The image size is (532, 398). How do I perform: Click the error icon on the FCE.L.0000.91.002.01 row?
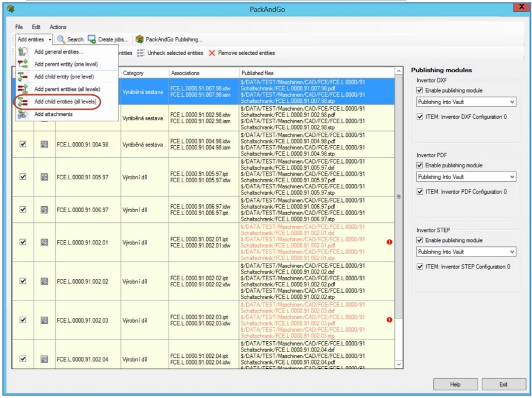(x=390, y=242)
